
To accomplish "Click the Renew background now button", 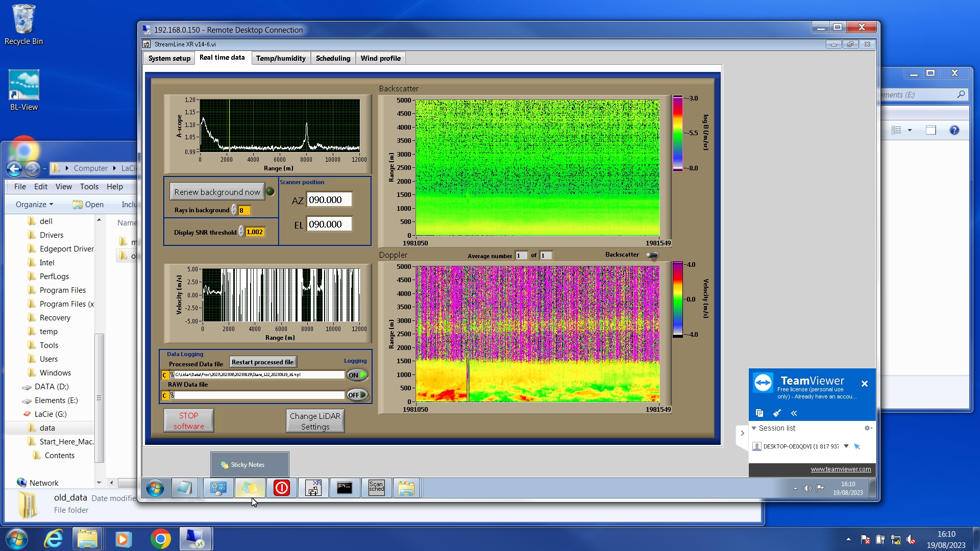I will [x=217, y=192].
